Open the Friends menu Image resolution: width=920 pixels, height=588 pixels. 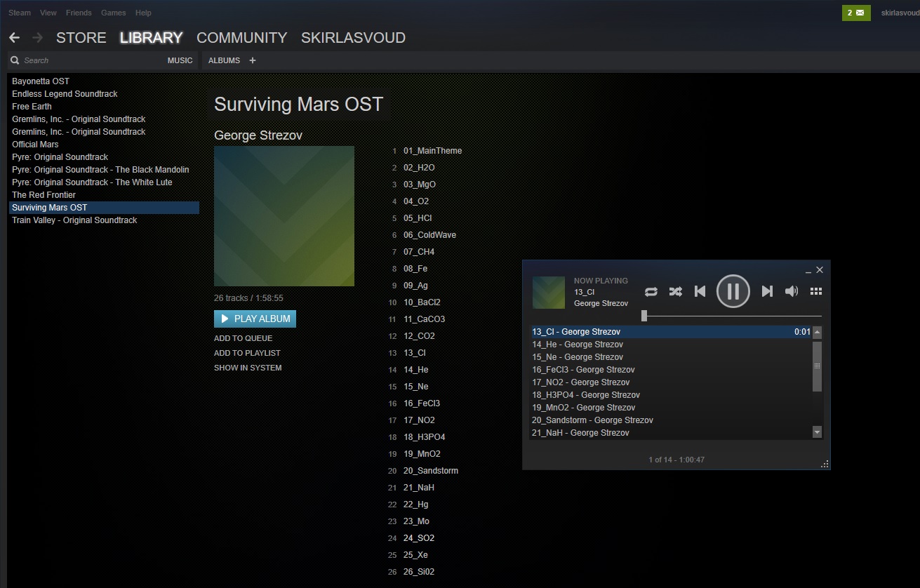(x=79, y=13)
